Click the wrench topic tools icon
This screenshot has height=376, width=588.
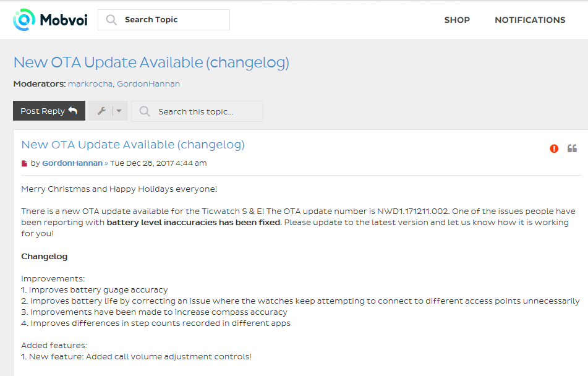(101, 111)
